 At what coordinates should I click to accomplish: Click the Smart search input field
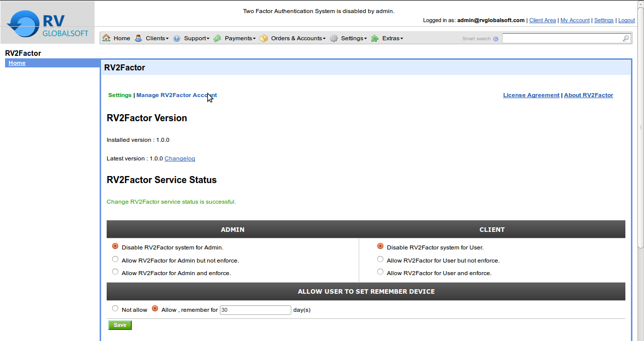(x=562, y=38)
